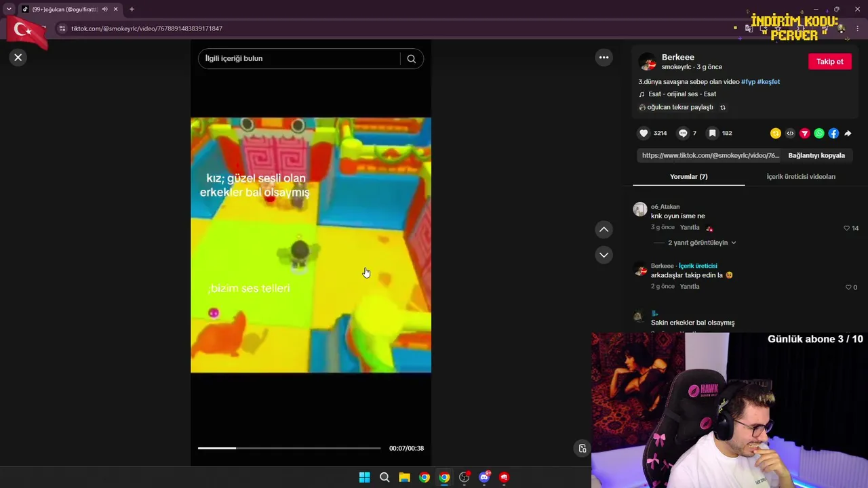Image resolution: width=868 pixels, height=488 pixels.
Task: Open the #fyp hashtag link
Action: pos(748,82)
